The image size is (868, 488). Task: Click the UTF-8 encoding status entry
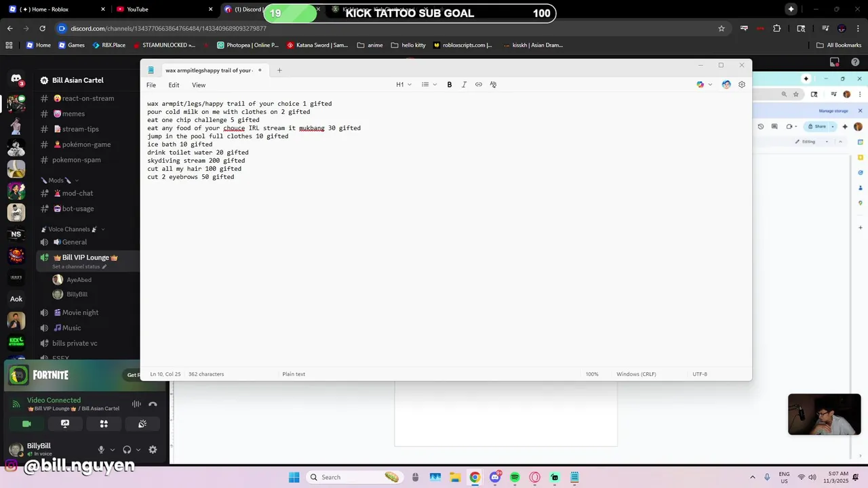[x=700, y=374]
